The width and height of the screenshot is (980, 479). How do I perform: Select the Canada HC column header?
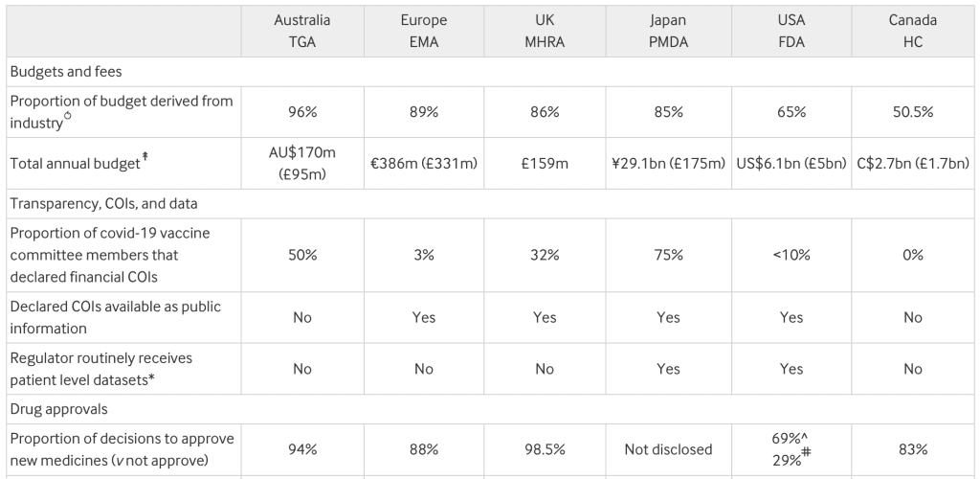click(x=912, y=32)
